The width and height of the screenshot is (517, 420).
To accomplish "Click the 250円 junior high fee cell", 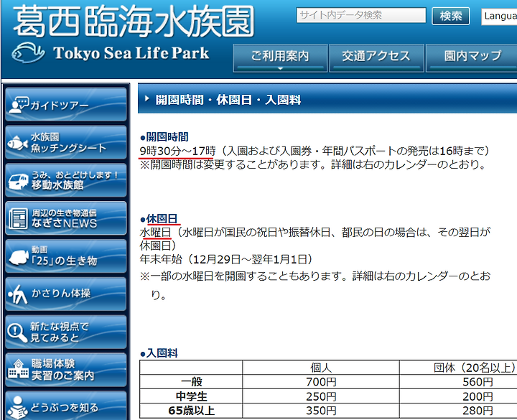I will 321,396.
